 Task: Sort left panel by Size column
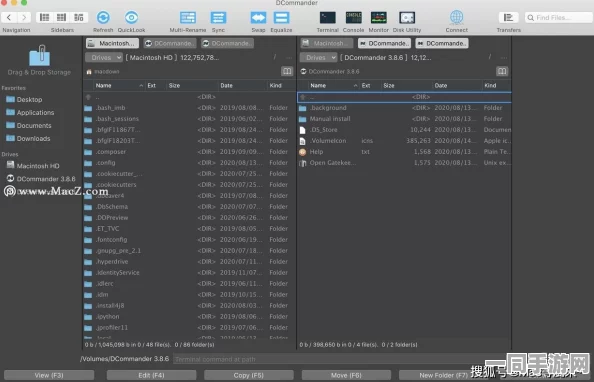[x=192, y=86]
